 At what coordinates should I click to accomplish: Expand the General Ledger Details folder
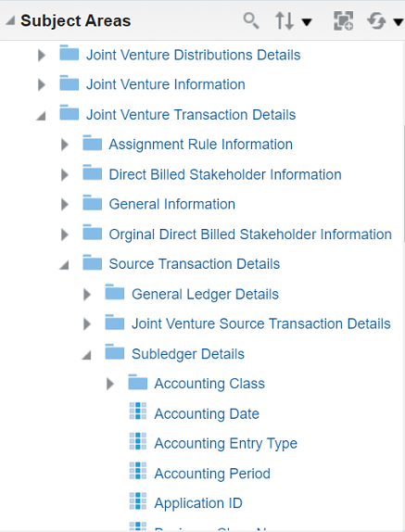tap(87, 295)
